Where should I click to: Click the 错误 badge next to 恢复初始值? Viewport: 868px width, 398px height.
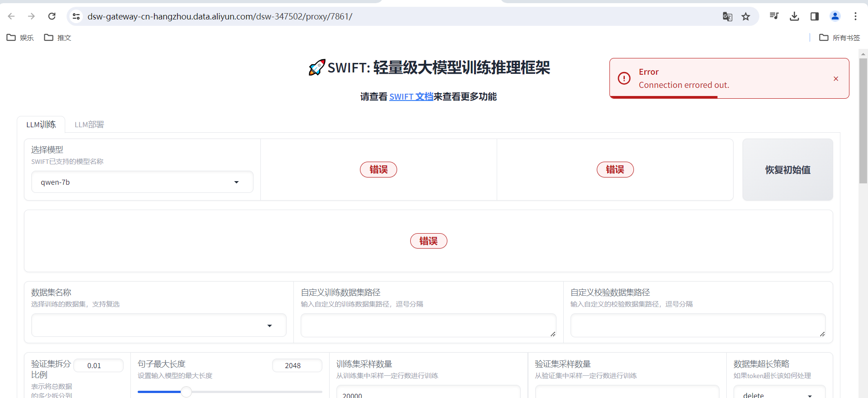coord(615,169)
